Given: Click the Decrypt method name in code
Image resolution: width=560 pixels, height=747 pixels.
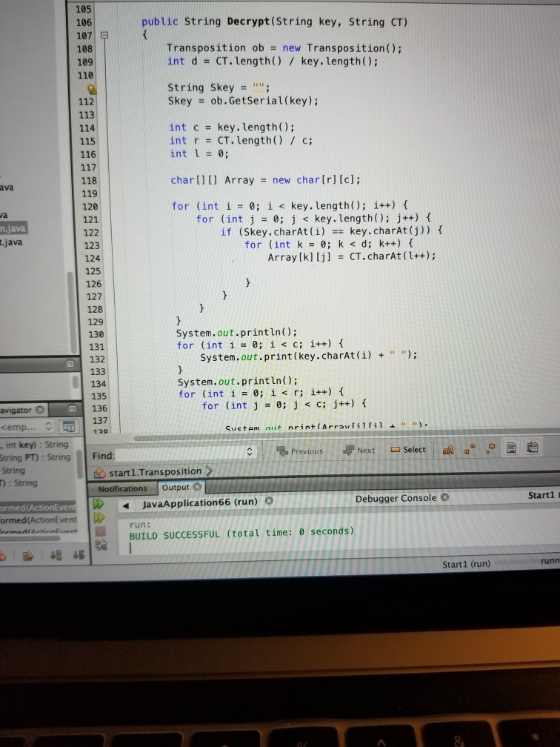Looking at the screenshot, I should 248,21.
